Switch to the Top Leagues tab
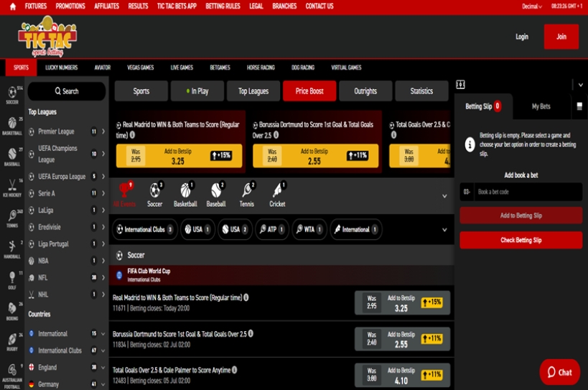This screenshot has height=390, width=588. click(x=253, y=91)
